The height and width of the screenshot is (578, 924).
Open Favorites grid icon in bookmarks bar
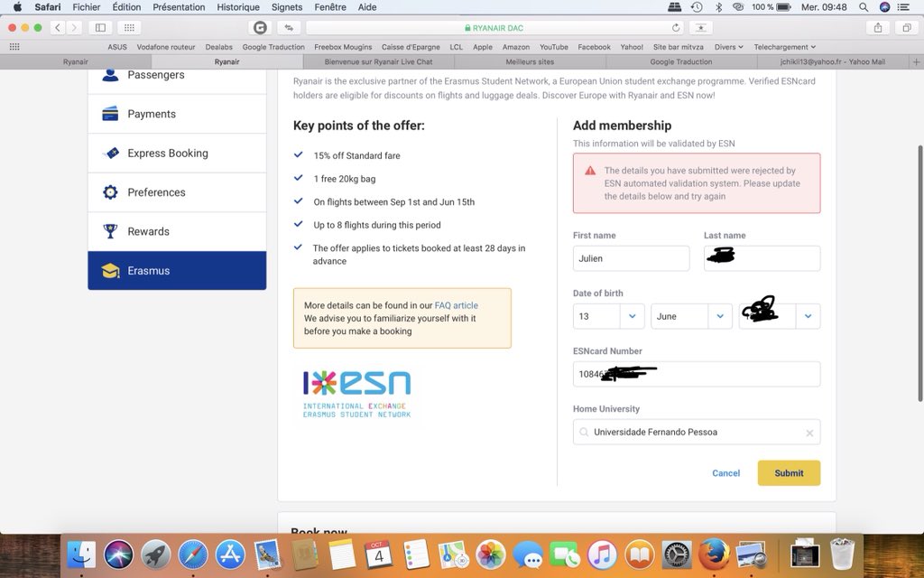(x=14, y=47)
